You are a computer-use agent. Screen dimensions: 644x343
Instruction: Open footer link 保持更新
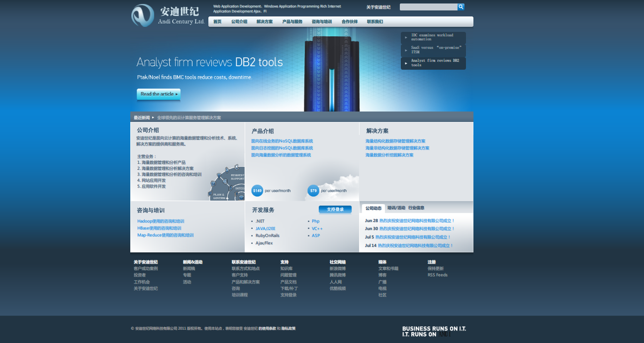point(436,268)
